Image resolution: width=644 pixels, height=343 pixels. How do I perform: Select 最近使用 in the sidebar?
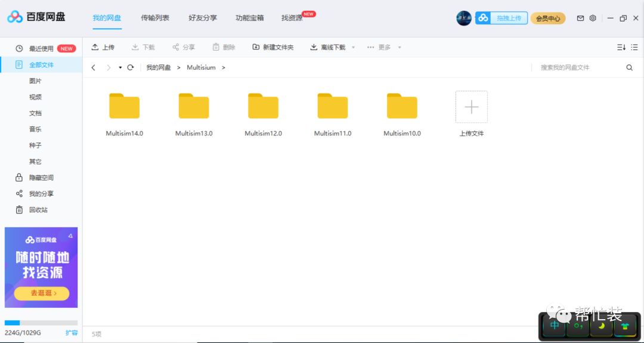[41, 48]
